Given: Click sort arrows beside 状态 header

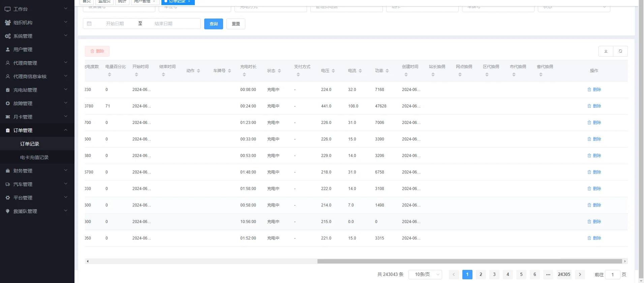Looking at the screenshot, I should click(x=279, y=71).
